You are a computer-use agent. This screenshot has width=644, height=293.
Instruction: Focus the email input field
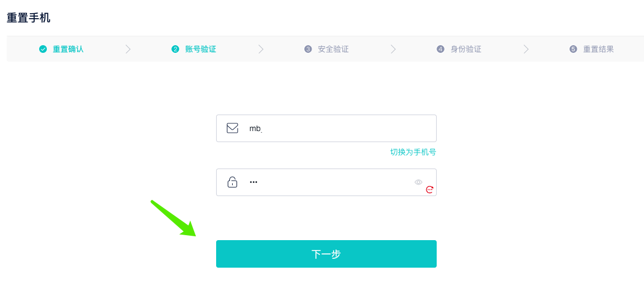326,128
